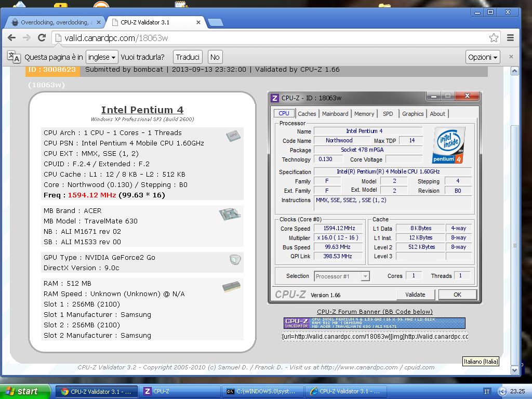Open the Opzioni dropdown

coord(483,57)
